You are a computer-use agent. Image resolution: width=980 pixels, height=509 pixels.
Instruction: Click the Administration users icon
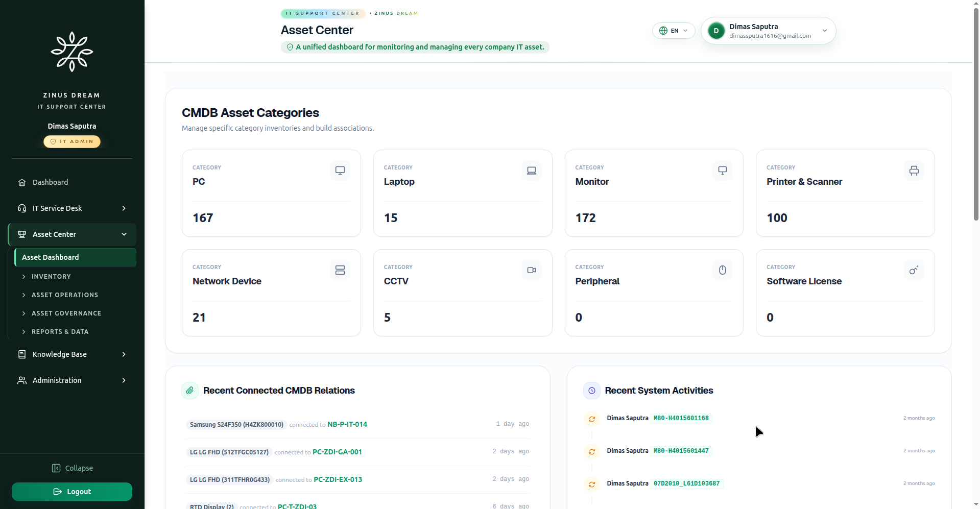click(22, 380)
